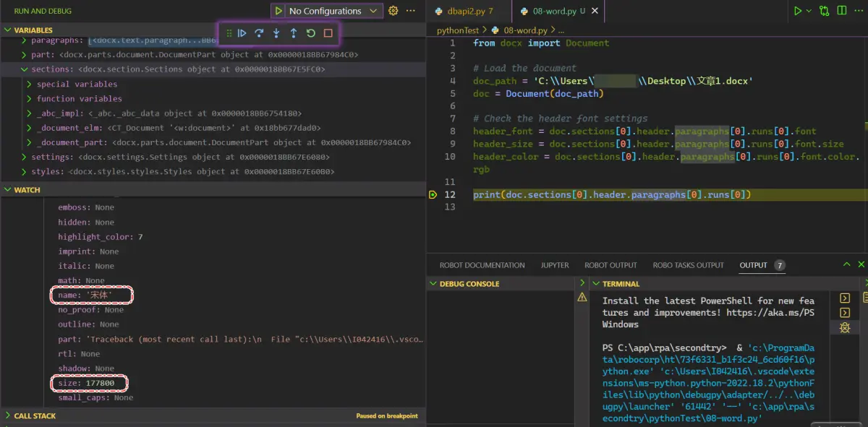Select second terminal instance icon
868x427 pixels.
845,313
